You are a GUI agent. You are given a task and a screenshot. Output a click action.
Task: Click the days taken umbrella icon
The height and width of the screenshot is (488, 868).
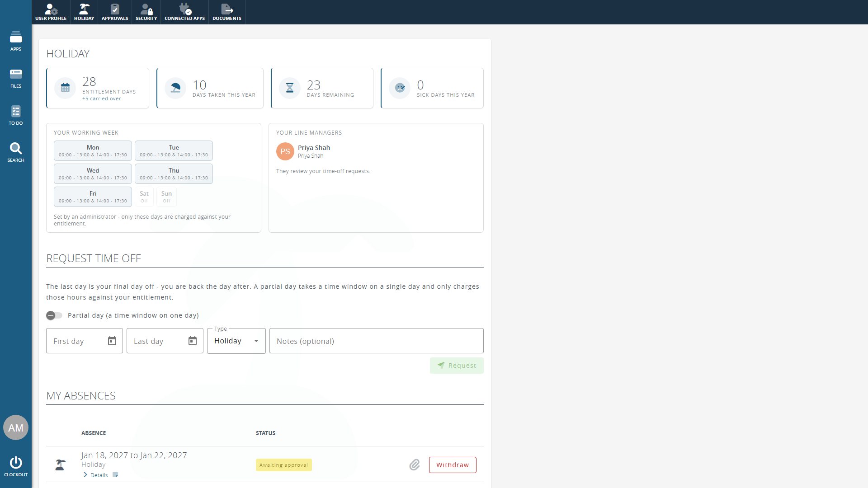pyautogui.click(x=175, y=88)
